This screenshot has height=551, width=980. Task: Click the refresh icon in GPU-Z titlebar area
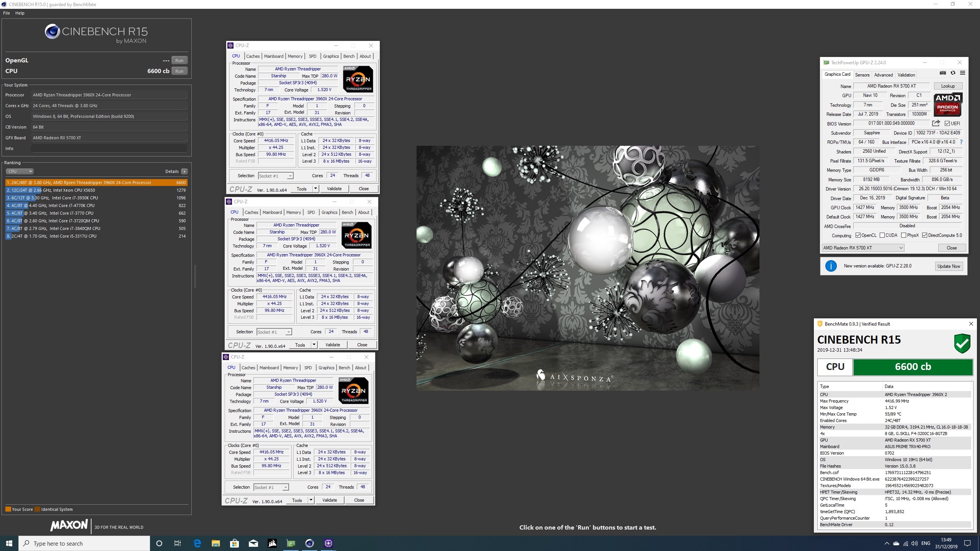point(953,73)
